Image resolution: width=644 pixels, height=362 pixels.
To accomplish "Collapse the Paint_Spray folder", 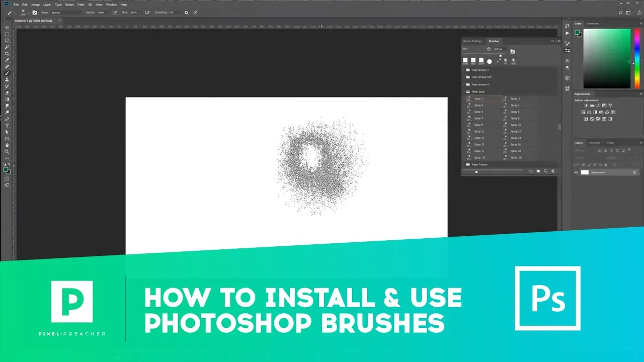I will click(463, 92).
